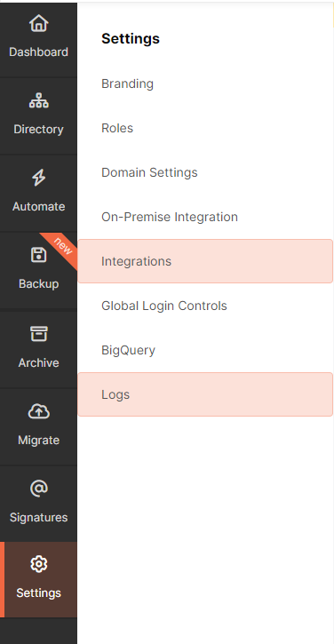Select the Automate lightning bolt icon
This screenshot has width=334, height=644.
38,178
